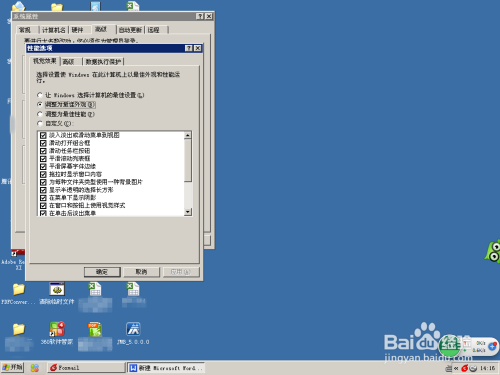The image size is (500, 375).
Task: Select the 调整为最佳性能 radio option
Action: 40,114
